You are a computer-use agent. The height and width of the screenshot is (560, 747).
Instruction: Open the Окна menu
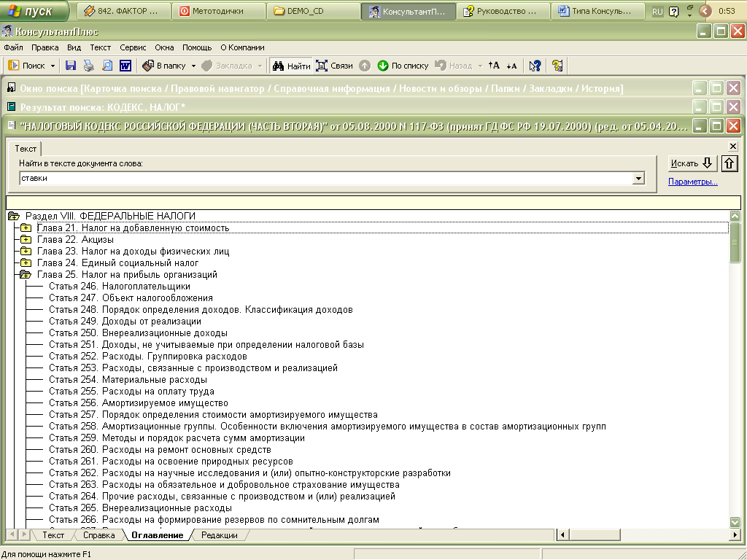pos(164,47)
